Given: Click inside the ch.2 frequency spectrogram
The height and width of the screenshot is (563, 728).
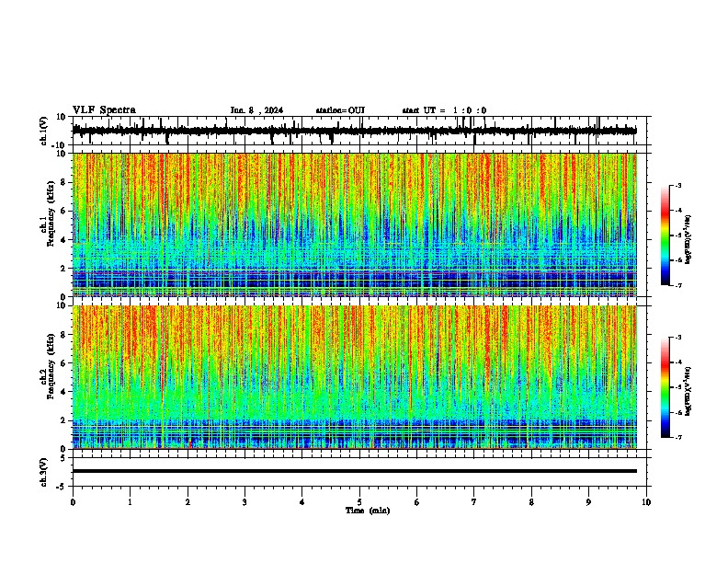Looking at the screenshot, I should point(355,377).
